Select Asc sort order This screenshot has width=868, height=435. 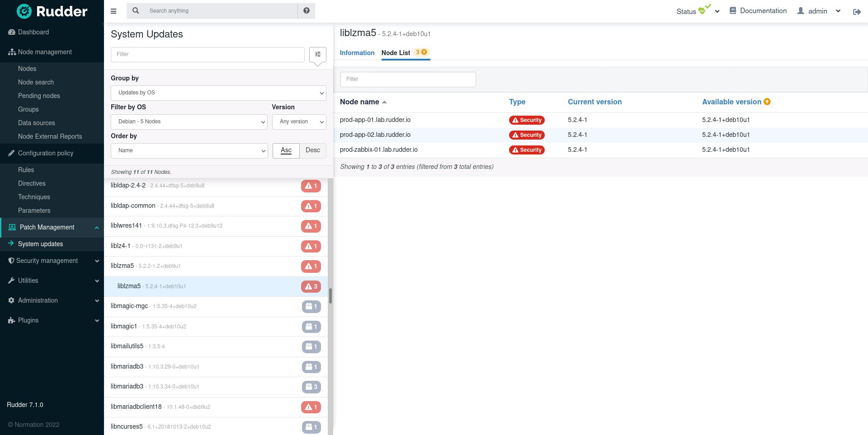click(286, 150)
